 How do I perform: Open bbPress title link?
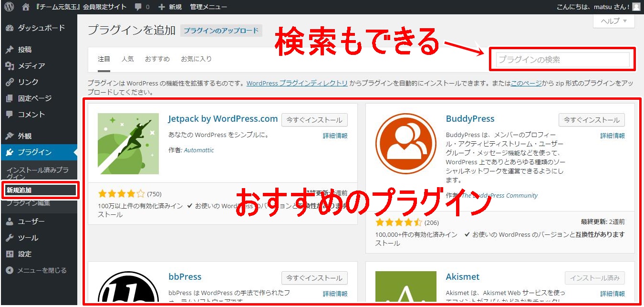[185, 277]
